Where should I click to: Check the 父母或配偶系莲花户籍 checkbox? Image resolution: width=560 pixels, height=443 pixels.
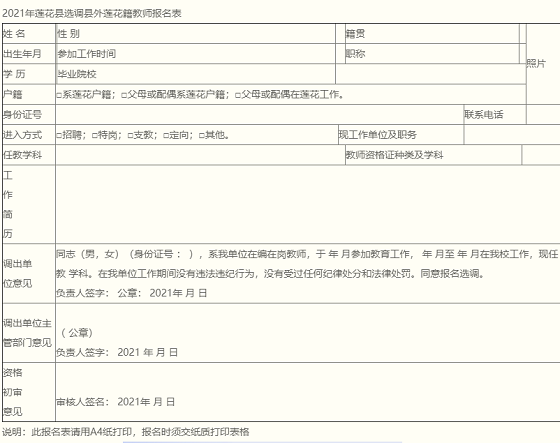click(124, 95)
